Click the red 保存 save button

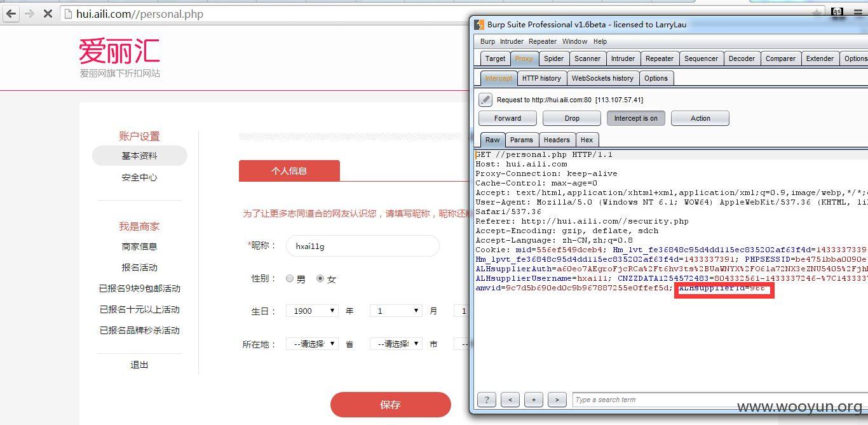390,405
